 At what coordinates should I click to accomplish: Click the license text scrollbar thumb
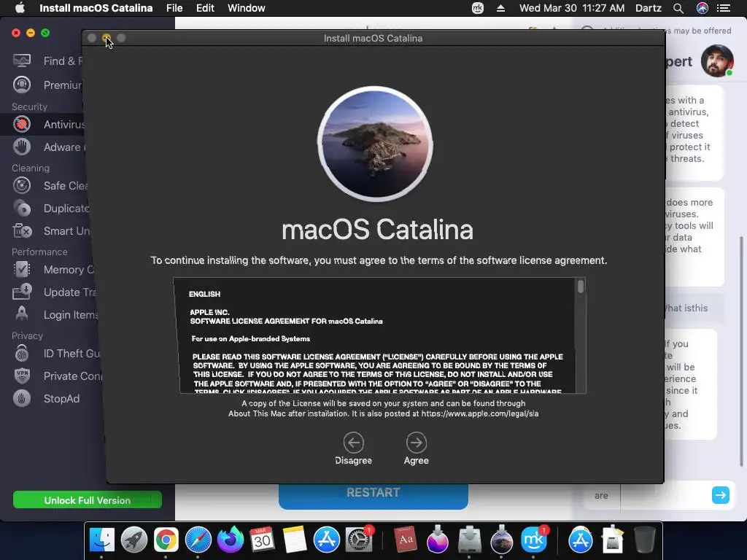pyautogui.click(x=580, y=287)
